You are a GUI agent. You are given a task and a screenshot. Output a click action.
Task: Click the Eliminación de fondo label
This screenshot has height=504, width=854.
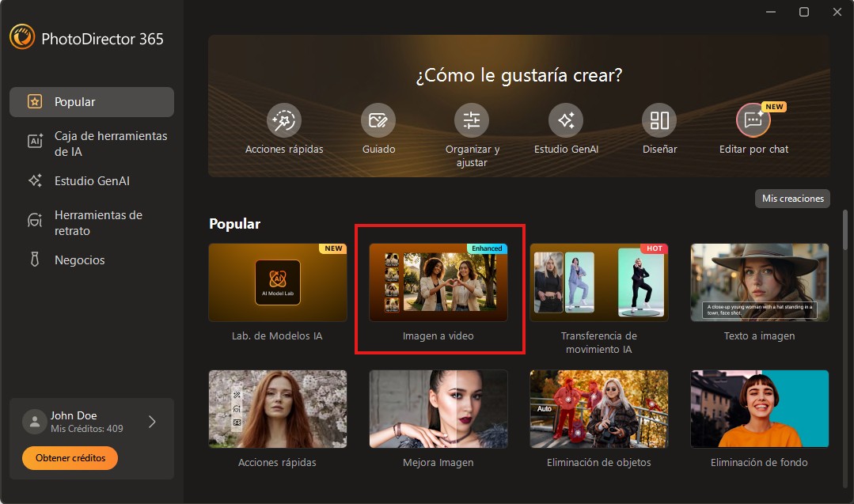759,462
